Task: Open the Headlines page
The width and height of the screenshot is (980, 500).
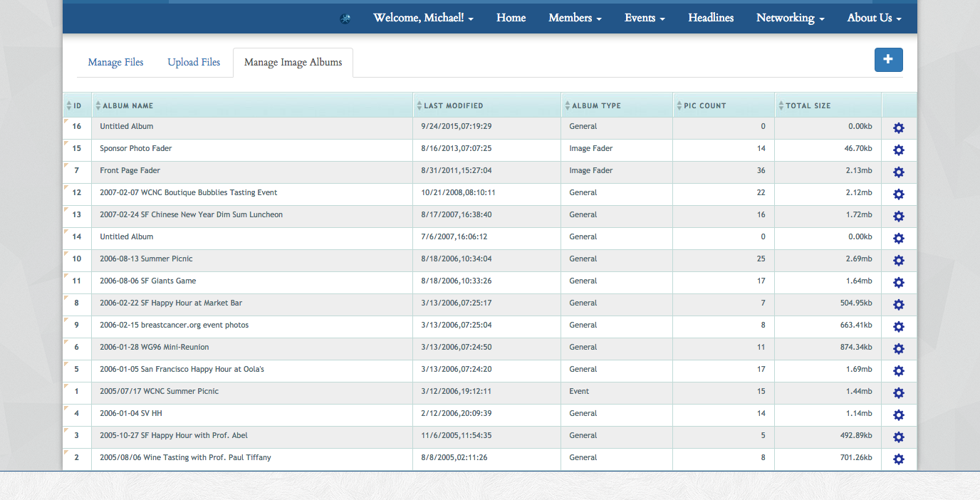Action: 711,18
